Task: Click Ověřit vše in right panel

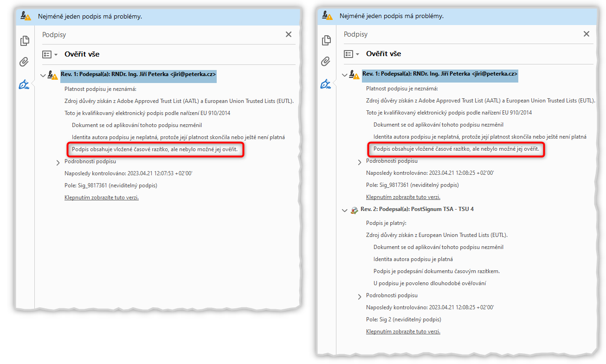Action: [x=384, y=54]
